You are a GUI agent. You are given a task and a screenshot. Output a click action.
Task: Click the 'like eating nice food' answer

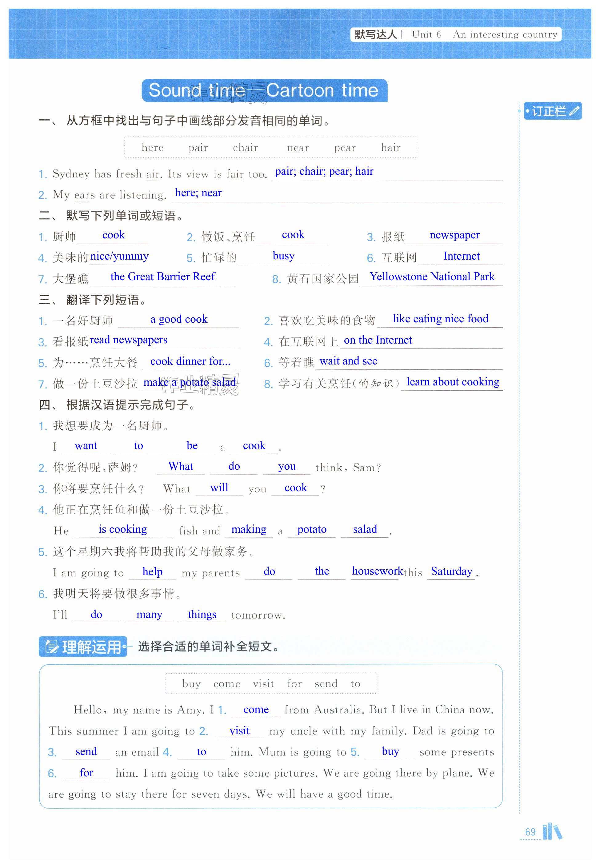tap(440, 319)
